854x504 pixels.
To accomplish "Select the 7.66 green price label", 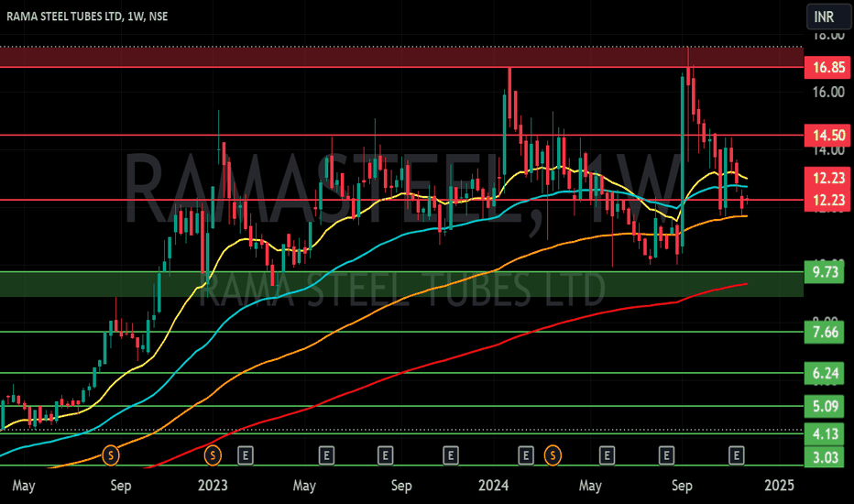I will pyautogui.click(x=825, y=332).
